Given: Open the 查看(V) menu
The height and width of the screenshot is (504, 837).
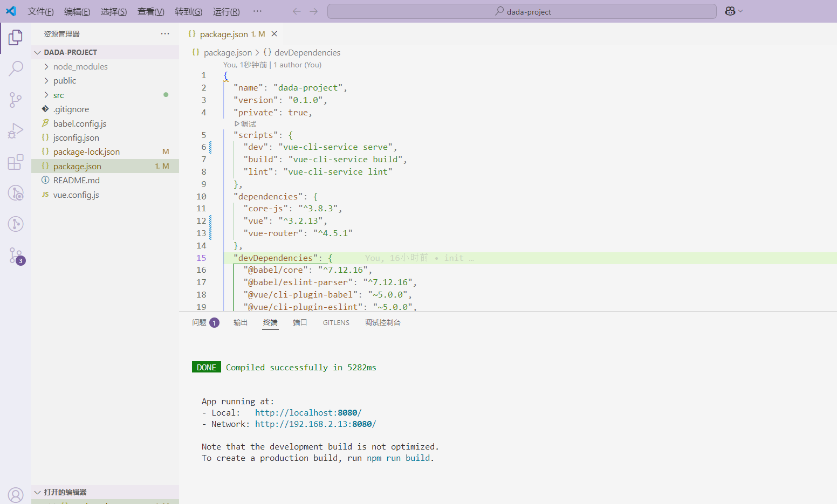Looking at the screenshot, I should pos(151,11).
